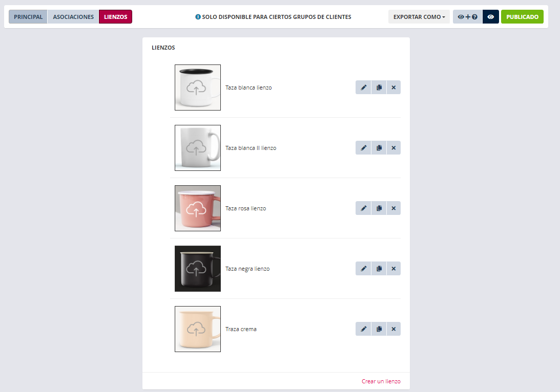560x392 pixels.
Task: Toggle the Publicado status button
Action: click(x=522, y=17)
